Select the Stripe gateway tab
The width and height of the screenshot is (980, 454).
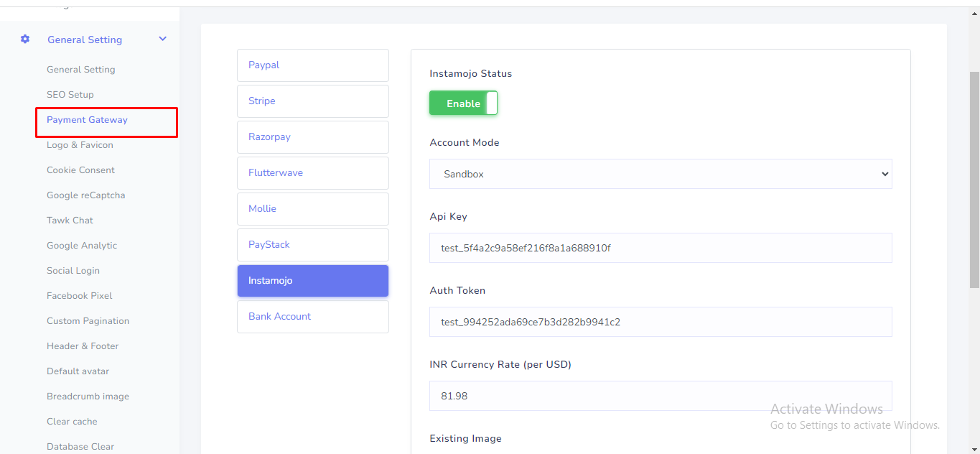click(x=312, y=101)
